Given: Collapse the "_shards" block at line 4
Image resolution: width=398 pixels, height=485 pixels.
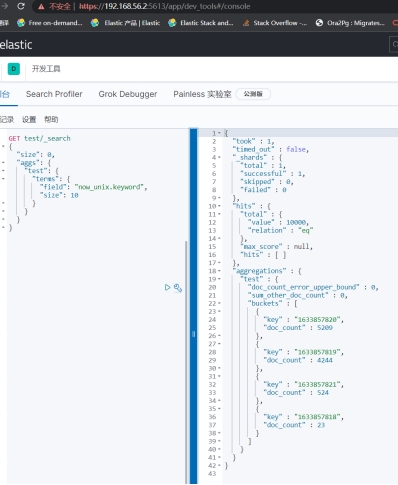Looking at the screenshot, I should [219, 157].
